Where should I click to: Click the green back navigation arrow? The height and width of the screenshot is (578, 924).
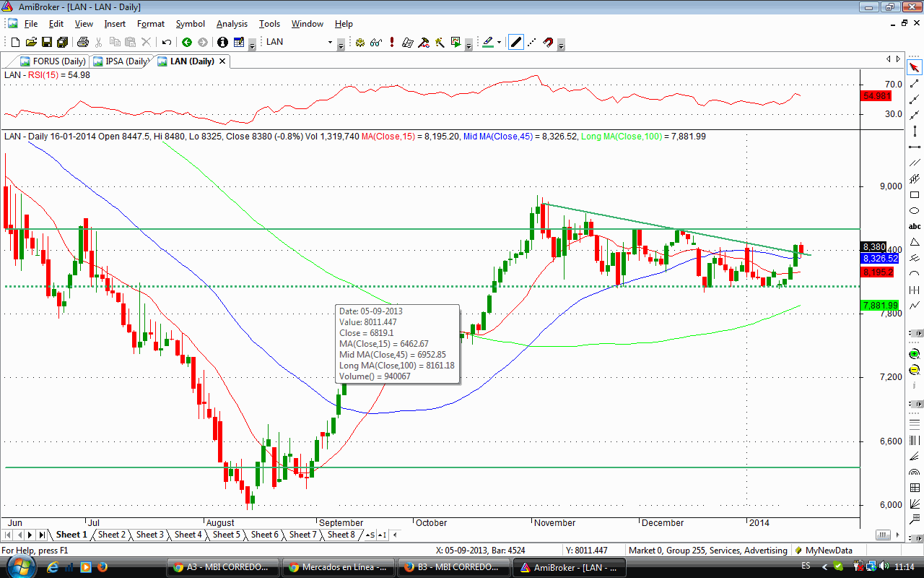coord(186,43)
